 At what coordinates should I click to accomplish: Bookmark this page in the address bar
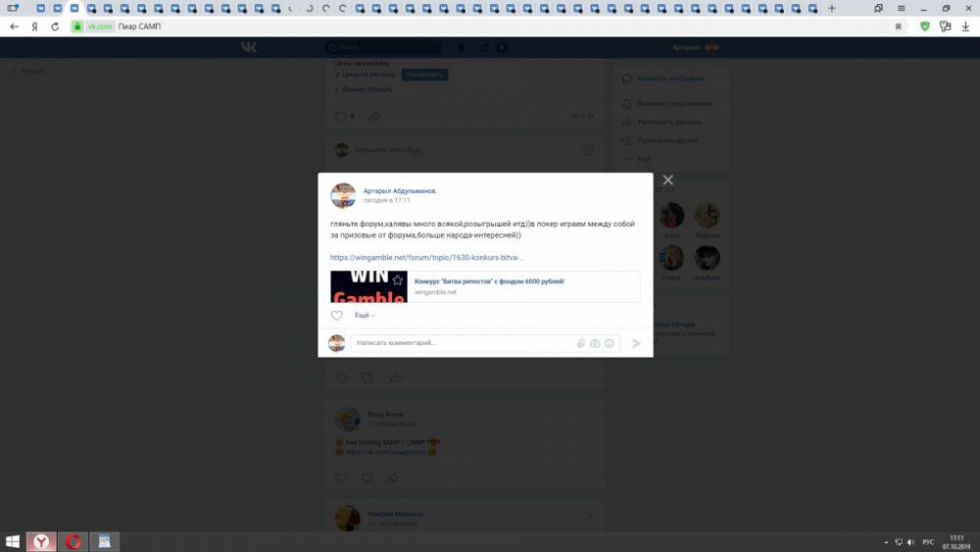(x=898, y=26)
